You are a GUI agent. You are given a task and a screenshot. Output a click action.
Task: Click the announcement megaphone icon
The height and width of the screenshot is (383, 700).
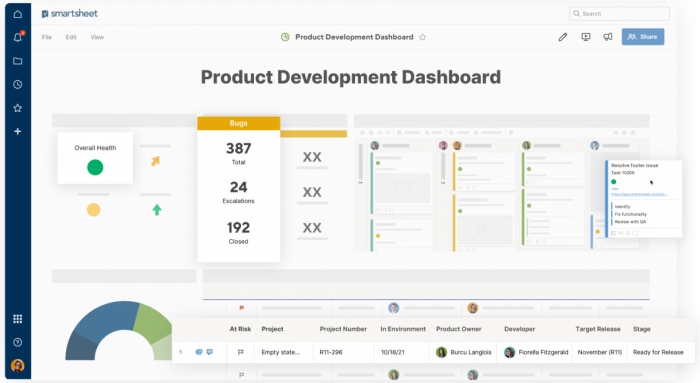(608, 37)
